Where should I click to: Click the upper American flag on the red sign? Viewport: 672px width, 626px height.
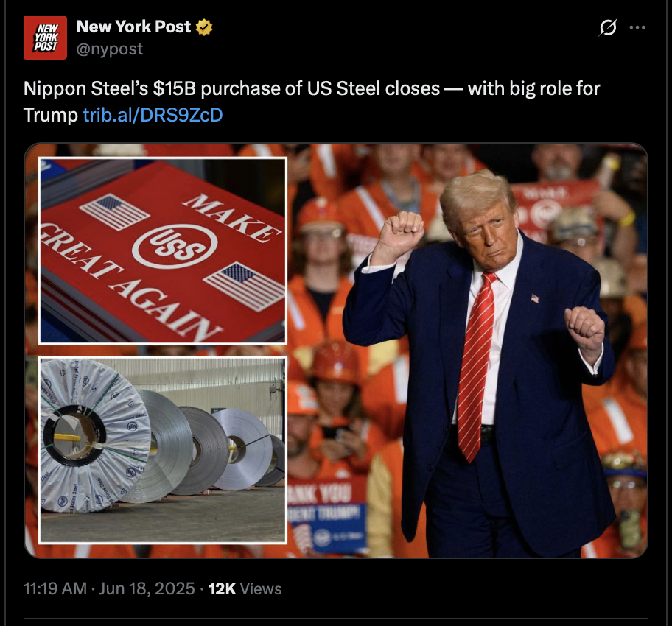tap(114, 211)
